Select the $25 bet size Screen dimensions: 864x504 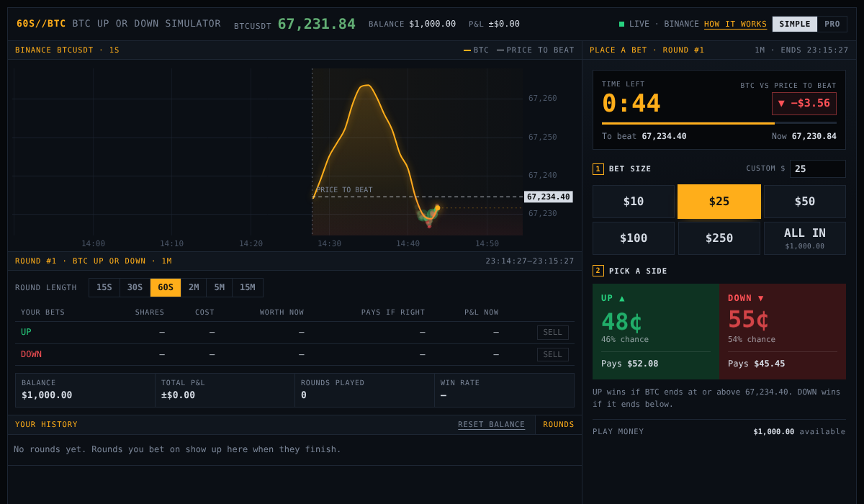point(719,202)
